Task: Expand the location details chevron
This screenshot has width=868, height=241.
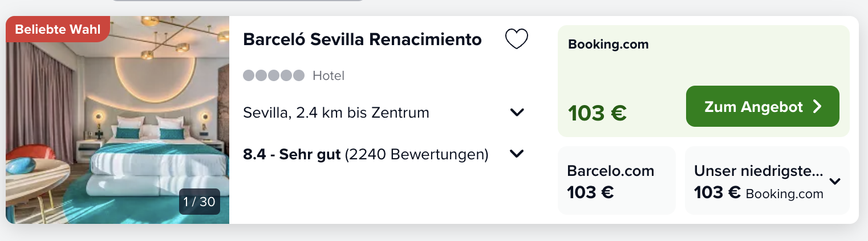Action: click(x=517, y=113)
